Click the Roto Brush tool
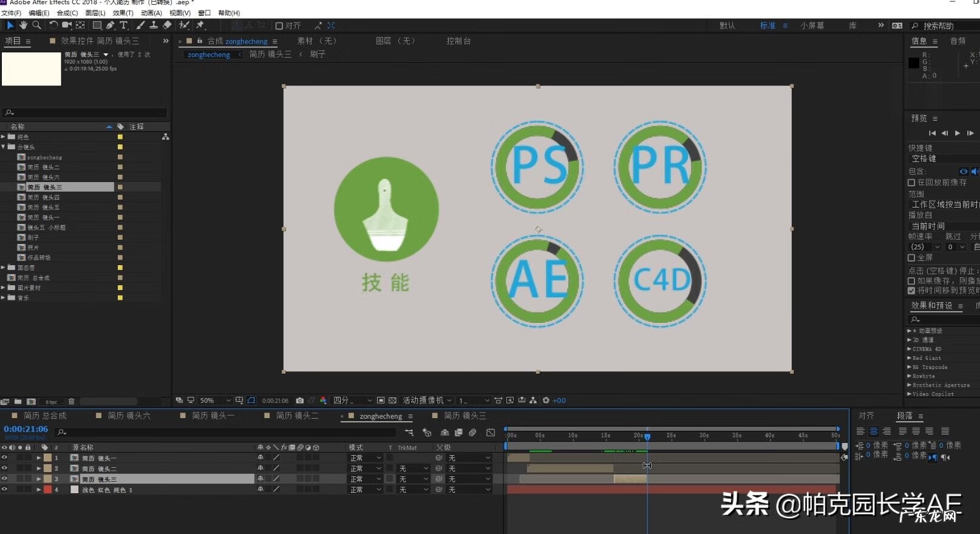 (x=184, y=25)
